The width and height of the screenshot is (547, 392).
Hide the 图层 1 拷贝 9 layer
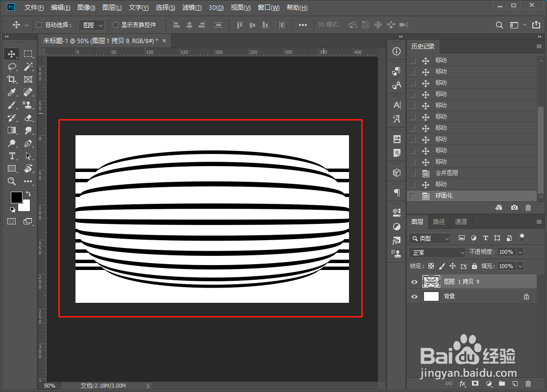click(x=415, y=282)
